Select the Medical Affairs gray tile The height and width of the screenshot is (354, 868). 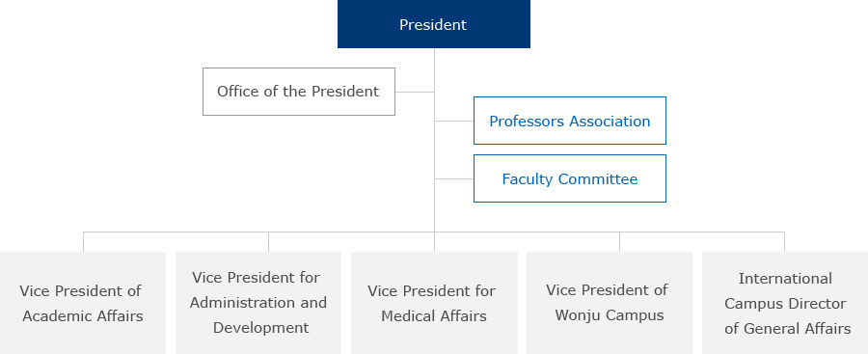434,303
